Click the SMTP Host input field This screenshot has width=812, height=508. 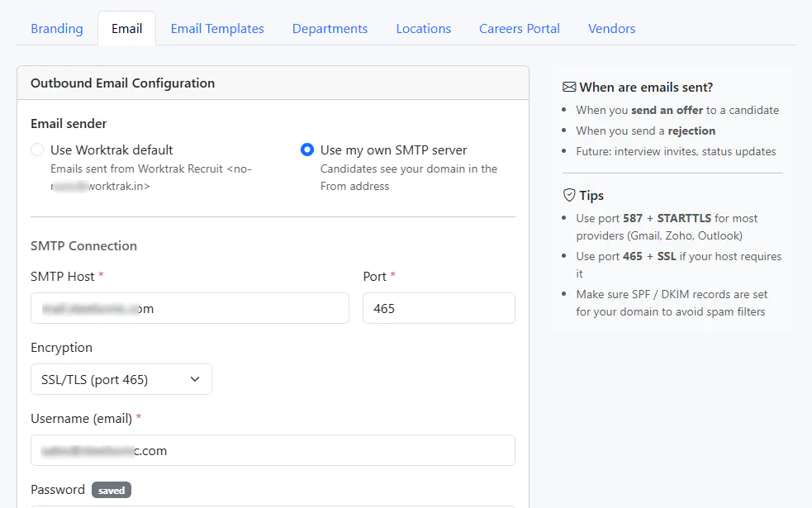pos(190,308)
